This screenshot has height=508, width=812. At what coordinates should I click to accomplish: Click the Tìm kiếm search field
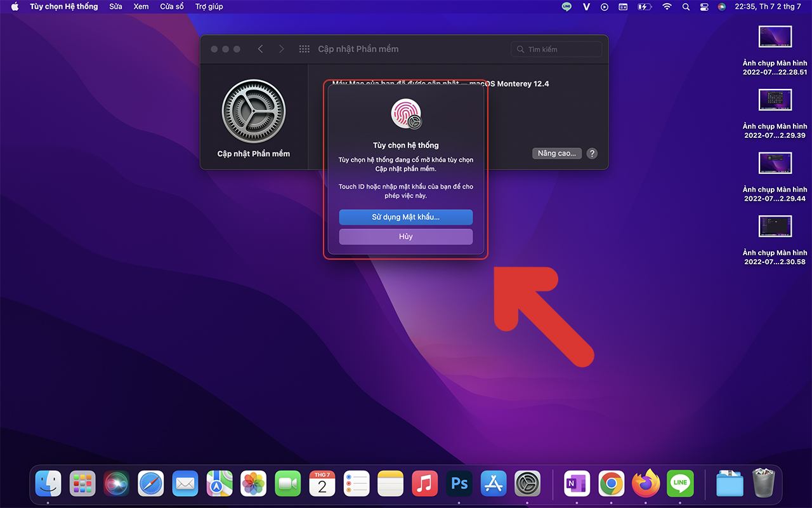pyautogui.click(x=556, y=49)
